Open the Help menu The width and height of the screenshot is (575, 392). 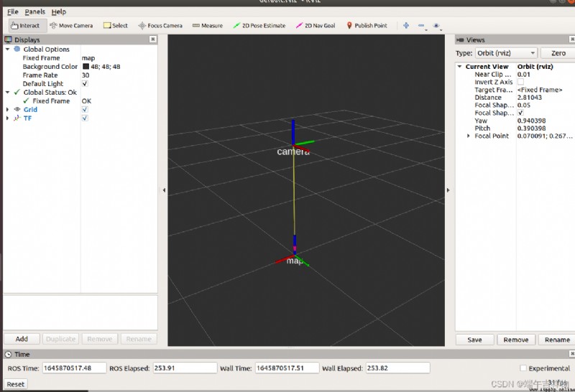pyautogui.click(x=59, y=11)
